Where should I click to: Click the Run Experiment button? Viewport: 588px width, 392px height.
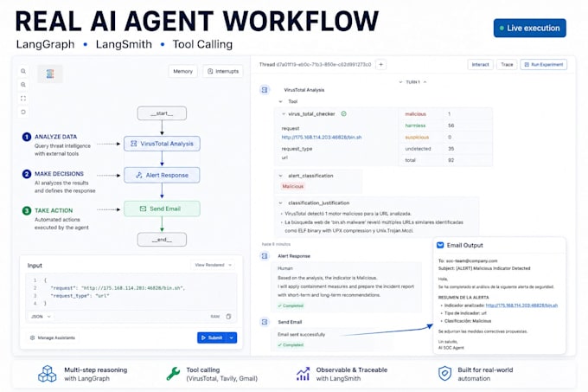click(543, 65)
